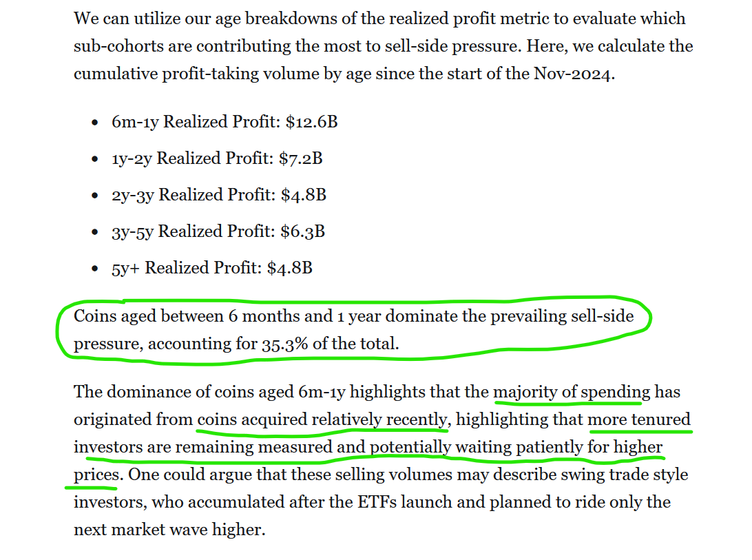Click the word 'Nov-2024' in first paragraph
Screen dimensions: 752x560
pyautogui.click(x=574, y=74)
